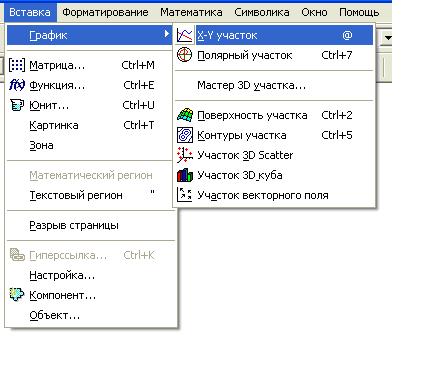
Task: Click the 3D Scatter plot icon
Action: click(185, 155)
